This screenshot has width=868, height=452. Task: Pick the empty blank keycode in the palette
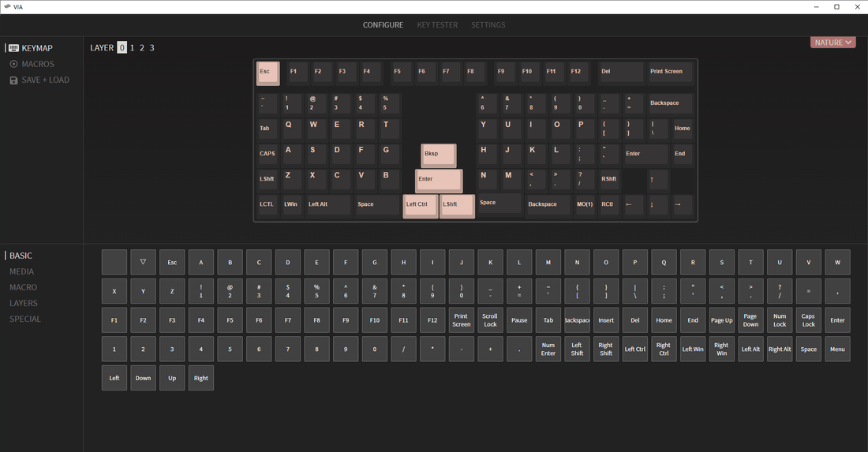point(114,262)
